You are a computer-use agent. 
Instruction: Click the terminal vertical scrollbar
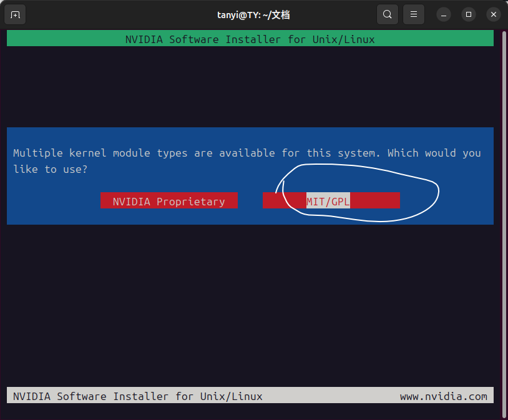pyautogui.click(x=504, y=223)
